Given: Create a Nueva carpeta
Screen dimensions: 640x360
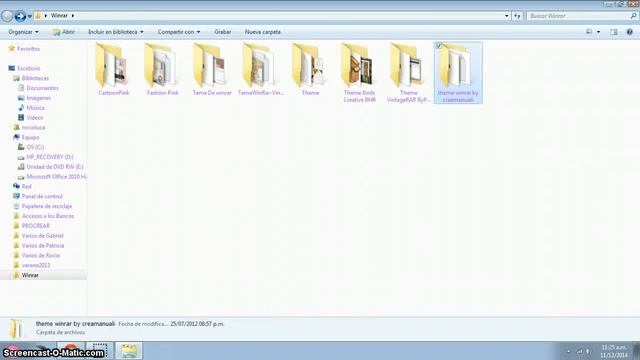Looking at the screenshot, I should pos(263,32).
